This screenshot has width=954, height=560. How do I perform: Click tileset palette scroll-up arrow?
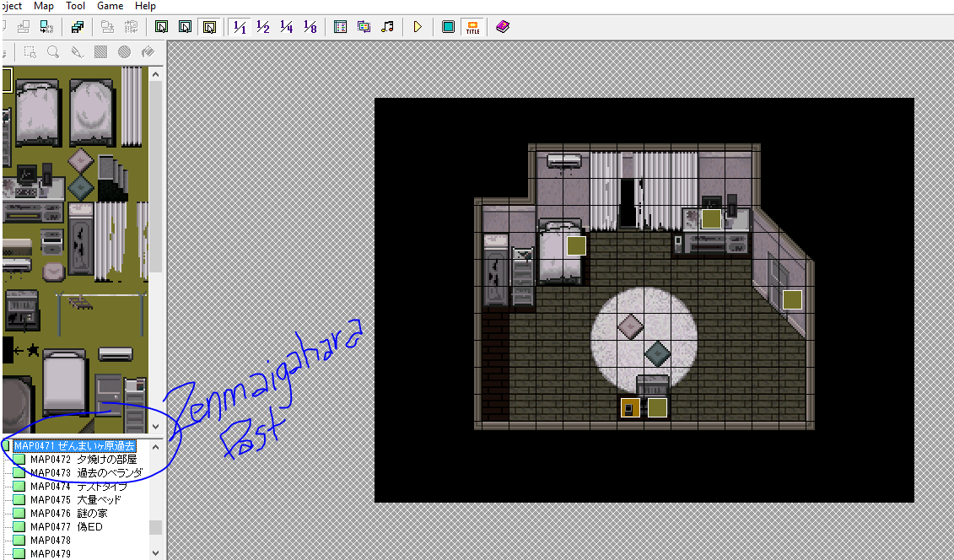(156, 74)
